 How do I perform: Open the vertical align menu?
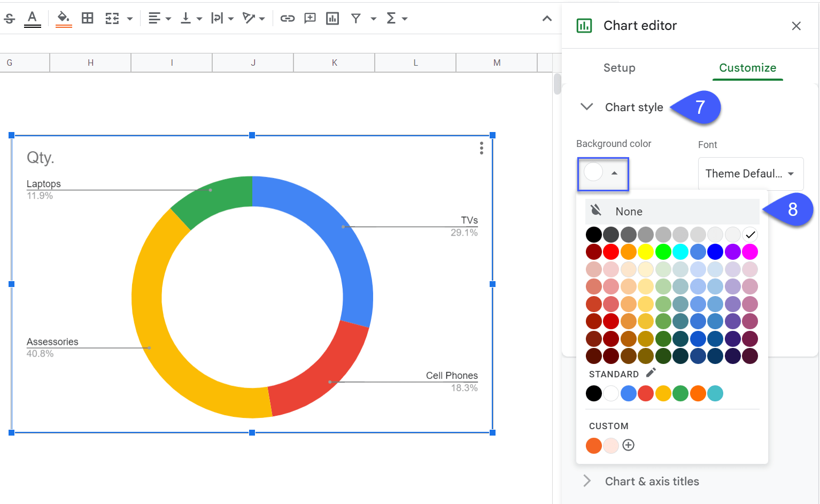(x=191, y=19)
